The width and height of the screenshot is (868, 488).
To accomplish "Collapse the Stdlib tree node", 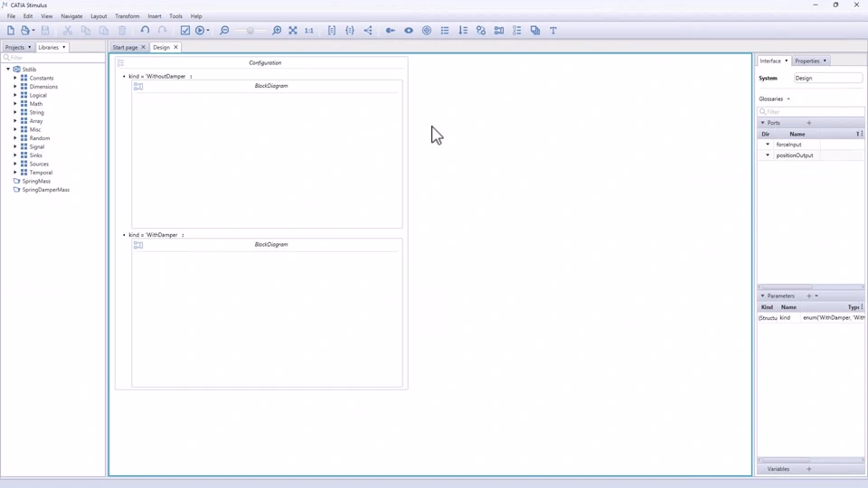I will [8, 70].
